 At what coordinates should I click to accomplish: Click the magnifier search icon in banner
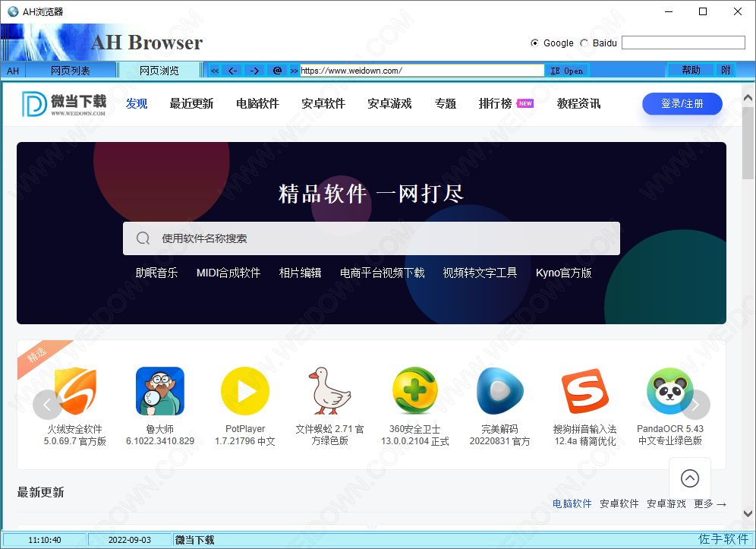coord(143,238)
